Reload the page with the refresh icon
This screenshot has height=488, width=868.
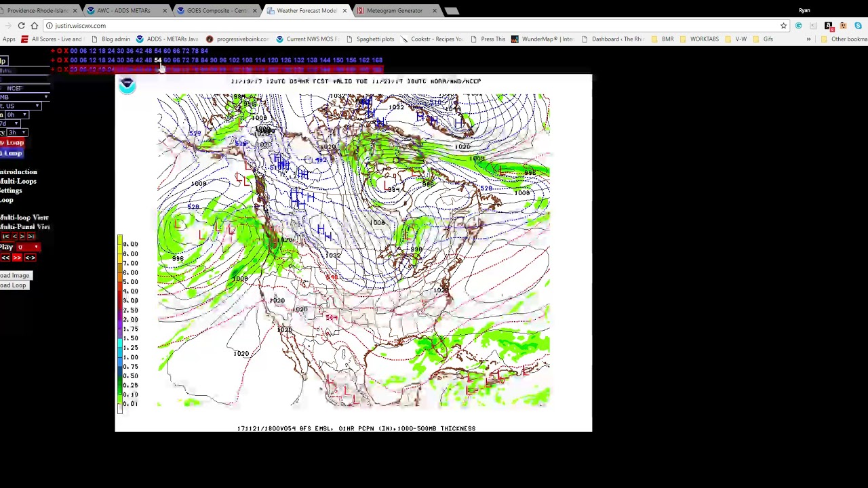tap(21, 26)
